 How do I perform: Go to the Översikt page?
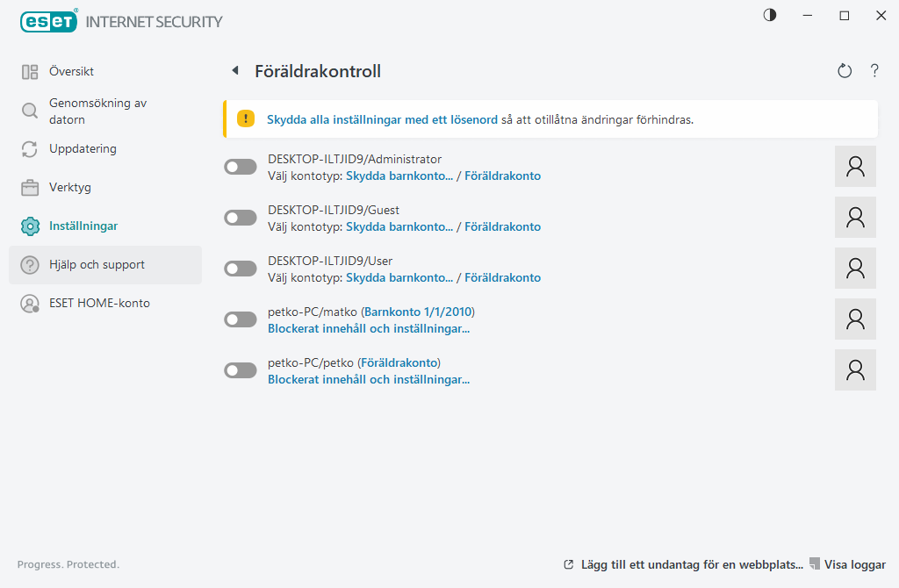73,71
